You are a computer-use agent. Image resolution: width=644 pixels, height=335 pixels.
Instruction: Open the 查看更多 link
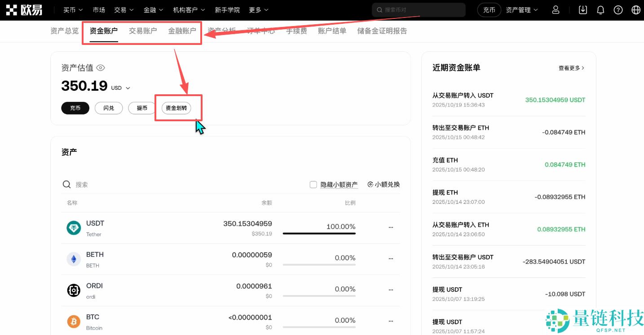click(569, 67)
